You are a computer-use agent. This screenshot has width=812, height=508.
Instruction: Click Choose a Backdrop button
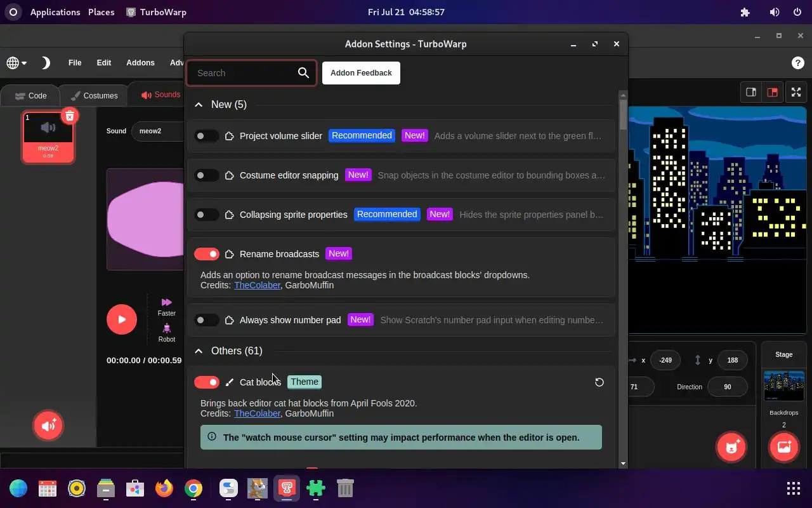point(784,447)
